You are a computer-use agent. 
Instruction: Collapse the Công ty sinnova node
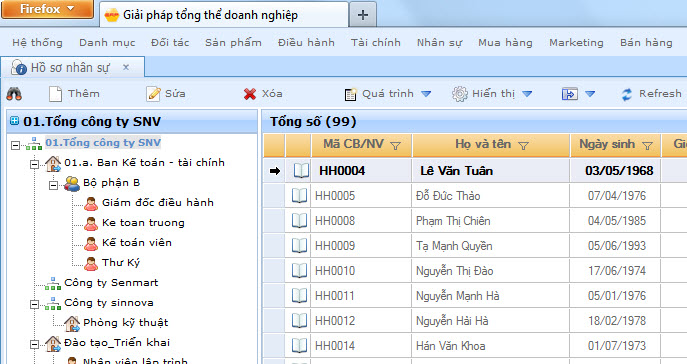34,304
